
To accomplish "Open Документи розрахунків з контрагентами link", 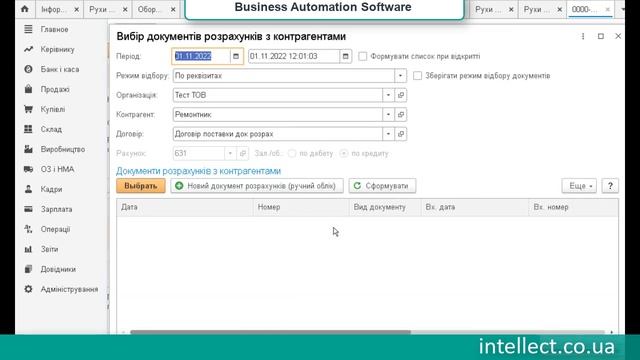I will [198, 171].
